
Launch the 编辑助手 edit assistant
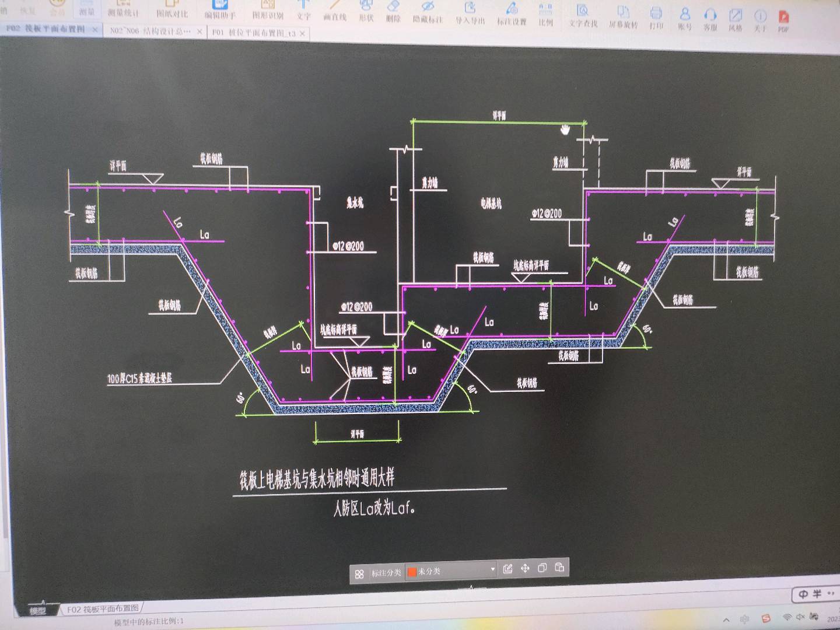[220, 10]
